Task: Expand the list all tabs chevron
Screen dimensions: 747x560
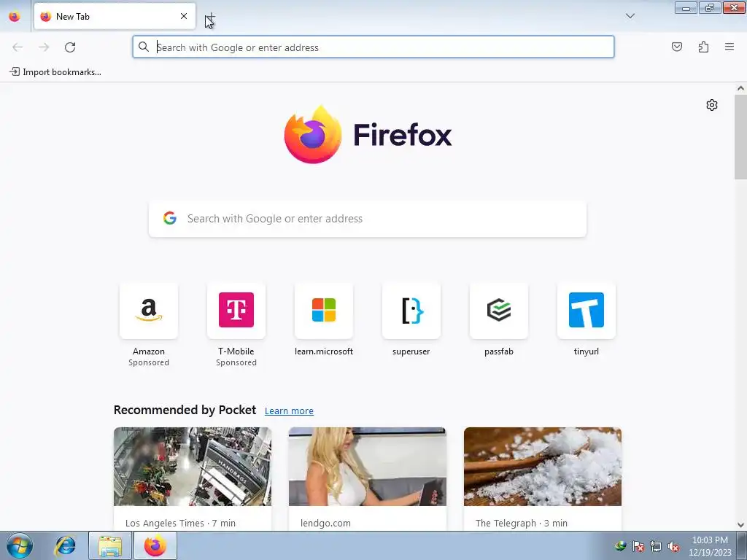Action: 630,16
